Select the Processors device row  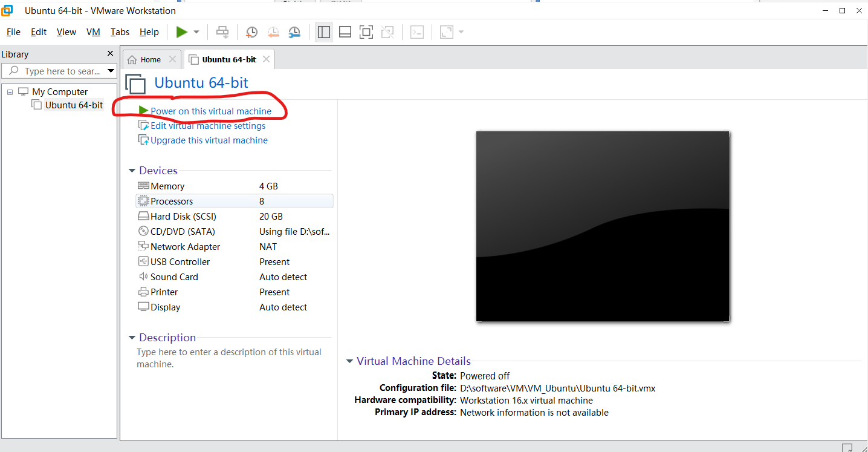[235, 201]
